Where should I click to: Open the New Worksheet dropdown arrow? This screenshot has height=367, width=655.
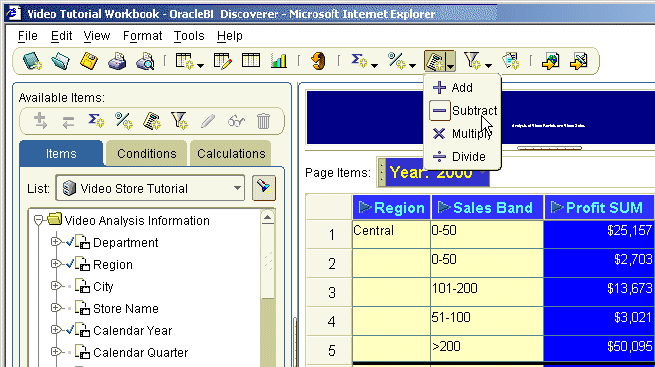click(201, 65)
